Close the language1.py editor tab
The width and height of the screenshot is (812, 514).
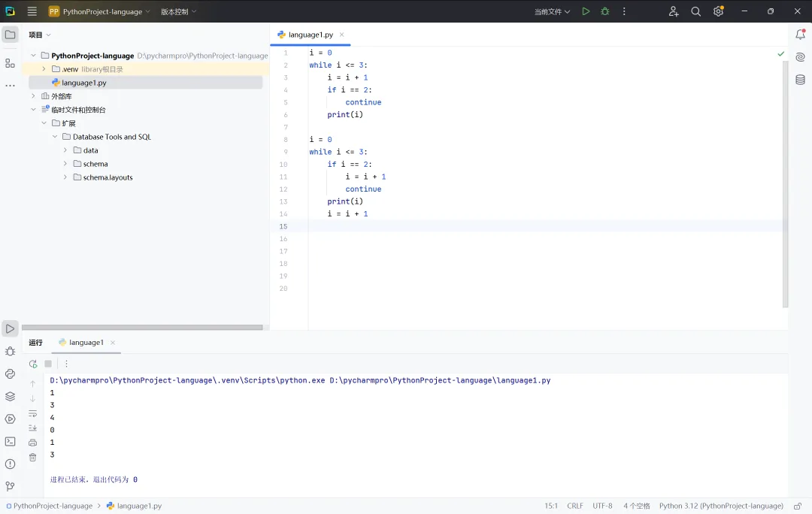342,35
